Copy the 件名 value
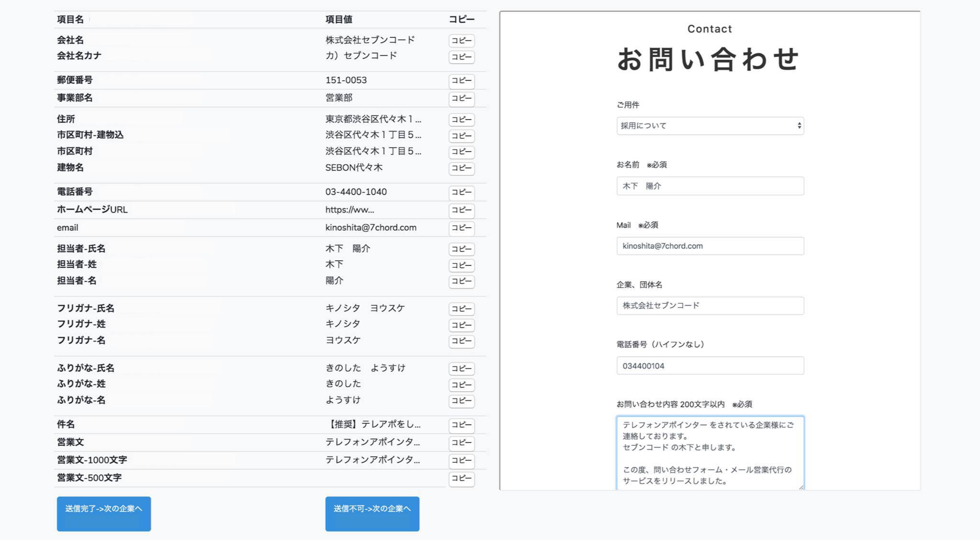Viewport: 980px width, 540px height. (x=461, y=425)
